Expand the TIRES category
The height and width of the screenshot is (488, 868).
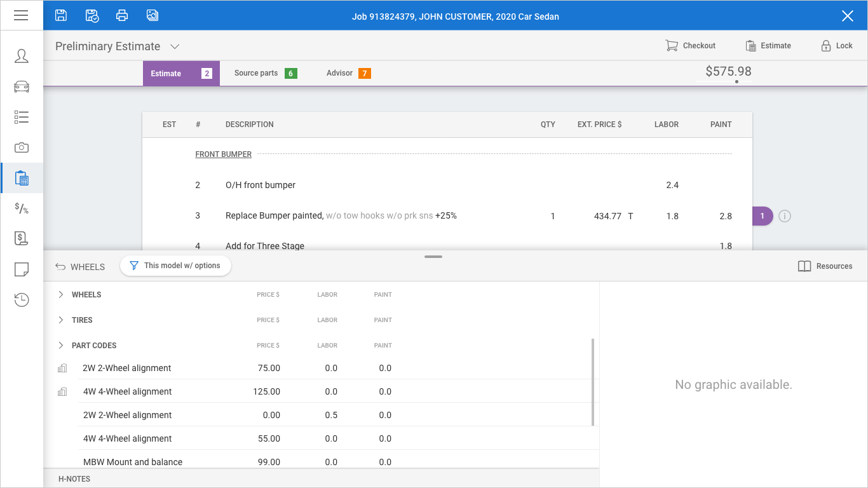pyautogui.click(x=61, y=320)
